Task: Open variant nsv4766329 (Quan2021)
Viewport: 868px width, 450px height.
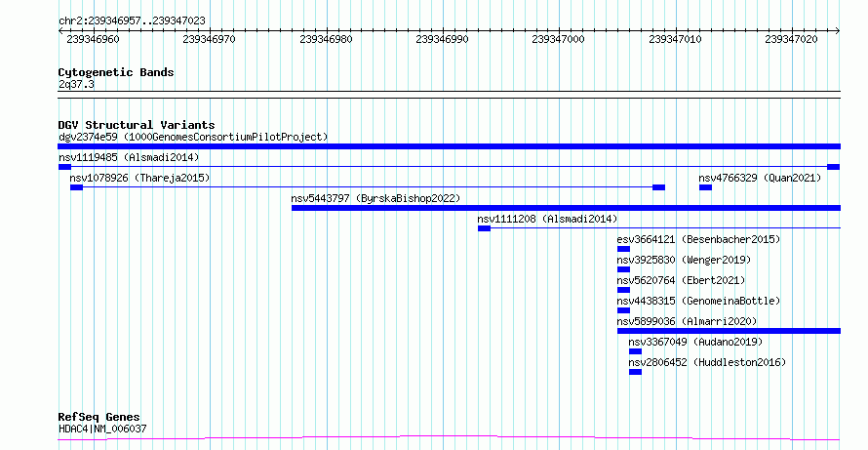Action: [x=760, y=178]
